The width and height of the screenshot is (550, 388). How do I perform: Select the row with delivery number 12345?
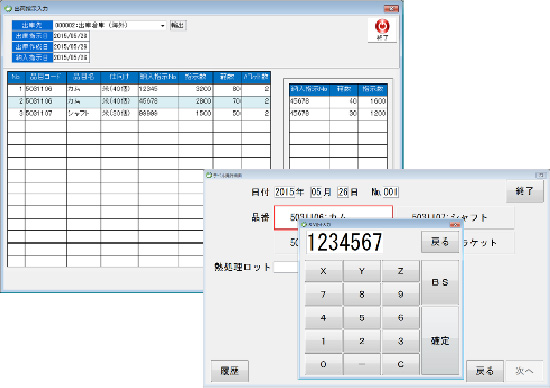139,89
